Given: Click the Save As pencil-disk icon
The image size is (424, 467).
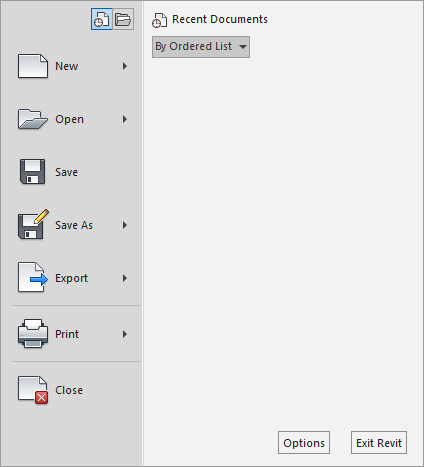Looking at the screenshot, I should click(x=33, y=224).
